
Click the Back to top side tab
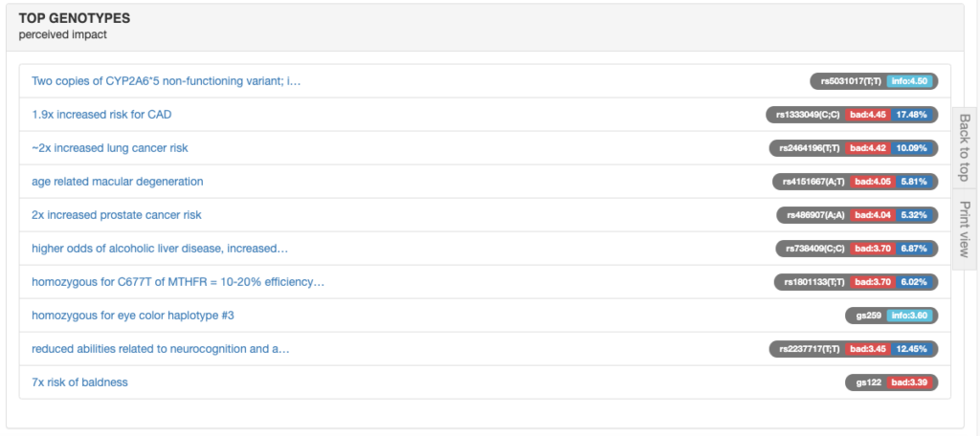pyautogui.click(x=965, y=147)
